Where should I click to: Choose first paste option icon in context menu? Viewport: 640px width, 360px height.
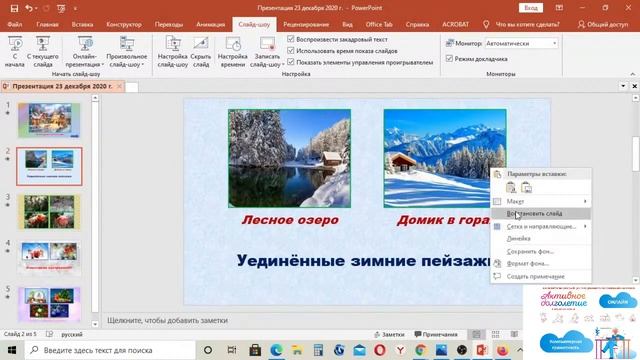(511, 187)
